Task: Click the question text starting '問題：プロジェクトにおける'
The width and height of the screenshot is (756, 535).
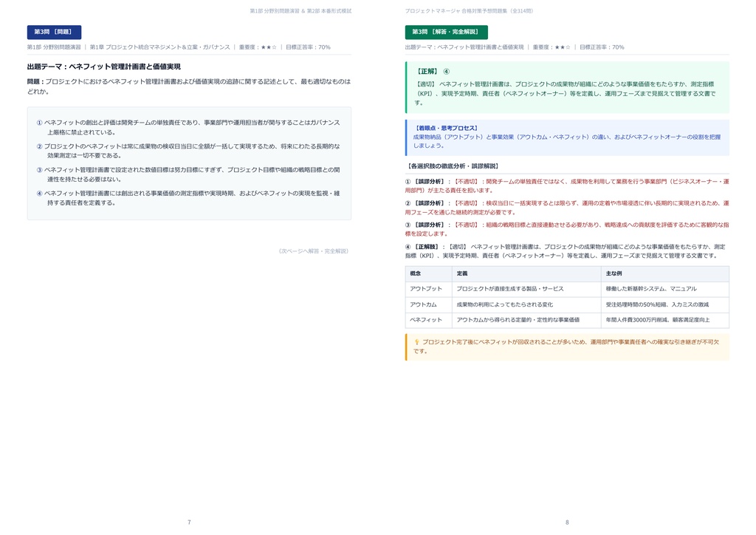Action: (x=189, y=86)
